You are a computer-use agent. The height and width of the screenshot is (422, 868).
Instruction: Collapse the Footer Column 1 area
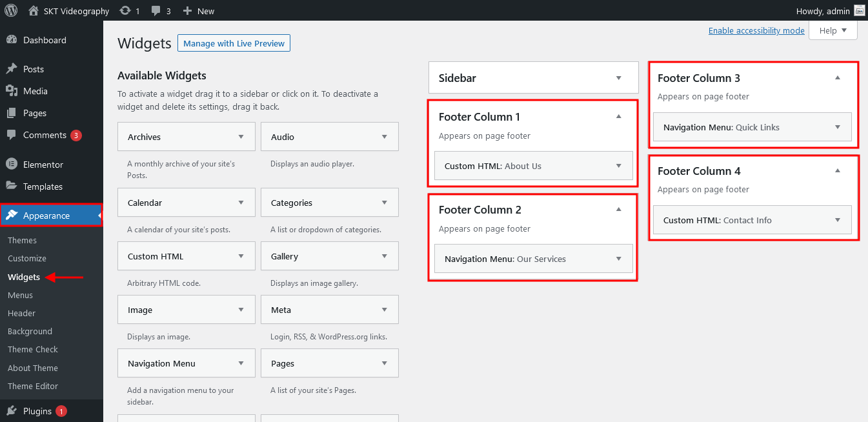tap(619, 117)
